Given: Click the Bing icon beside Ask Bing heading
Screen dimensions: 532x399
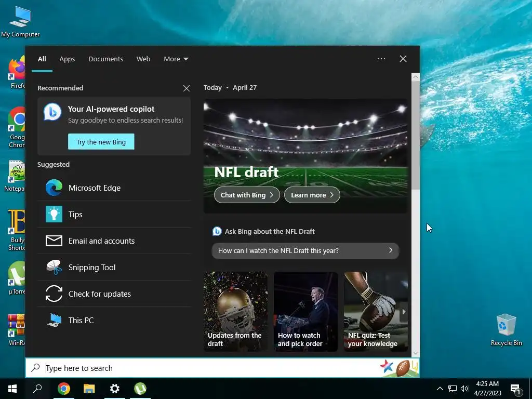Looking at the screenshot, I should [x=217, y=231].
